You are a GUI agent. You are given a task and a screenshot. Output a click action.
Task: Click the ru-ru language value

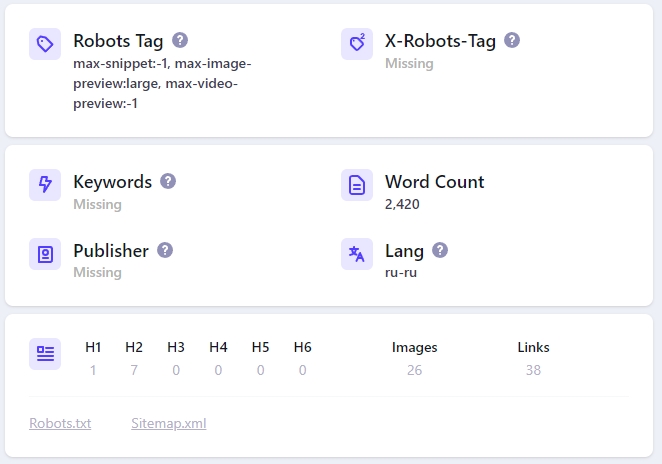400,272
